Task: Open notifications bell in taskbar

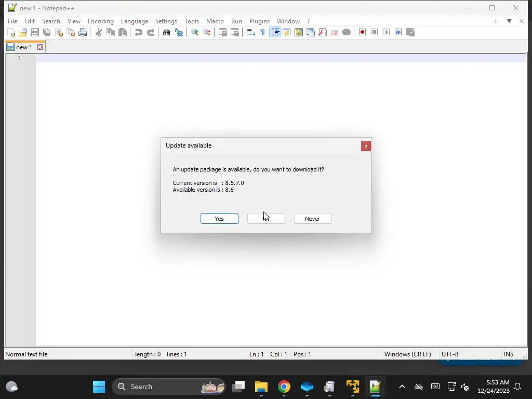Action: [518, 387]
